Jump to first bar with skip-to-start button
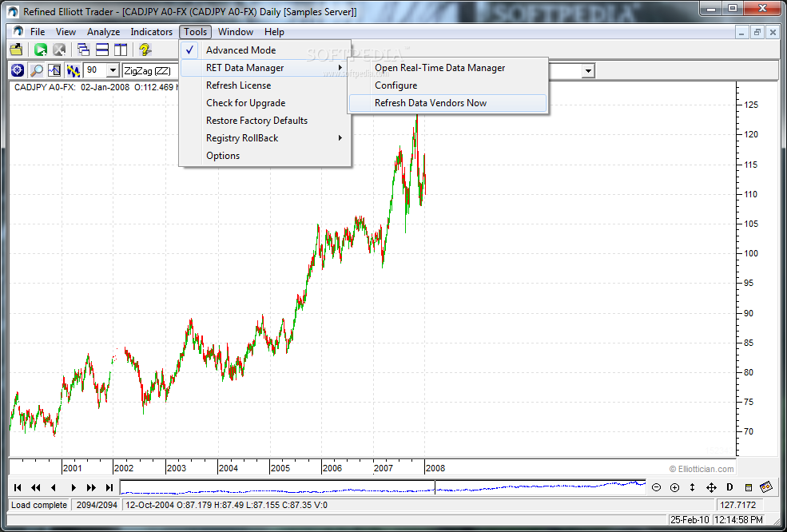Viewport: 787px width, 532px height. 18,487
